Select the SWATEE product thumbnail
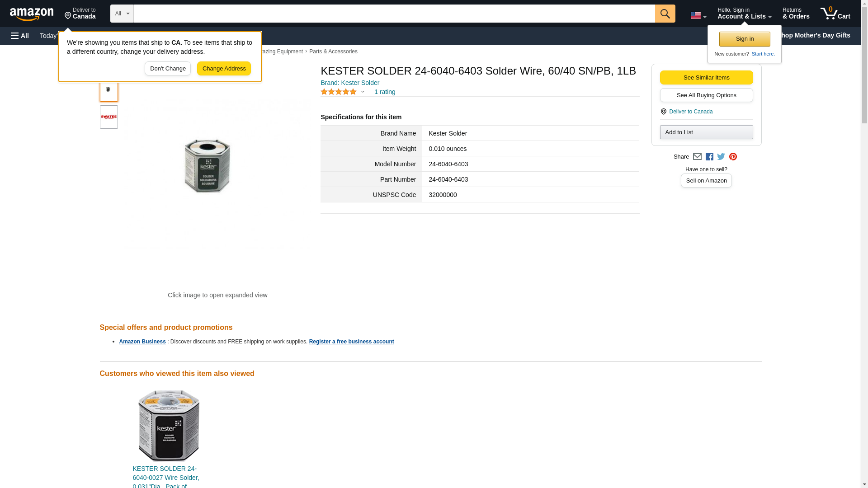 (108, 117)
